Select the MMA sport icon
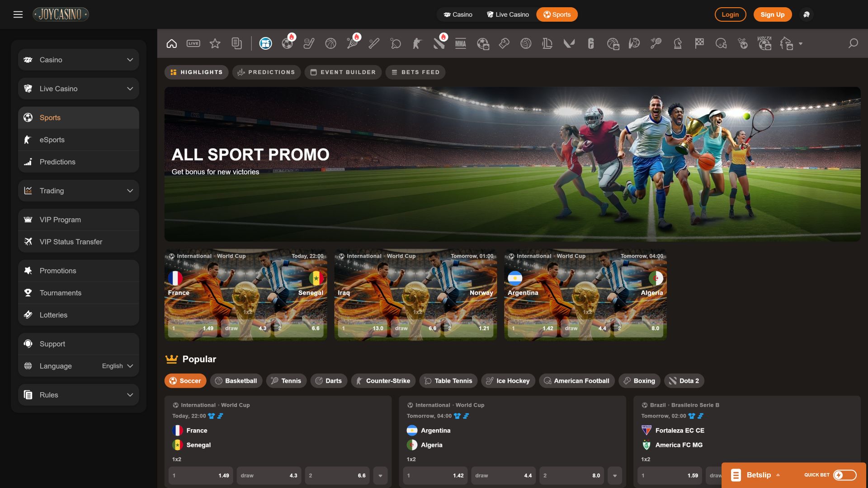The height and width of the screenshot is (488, 868). [461, 43]
